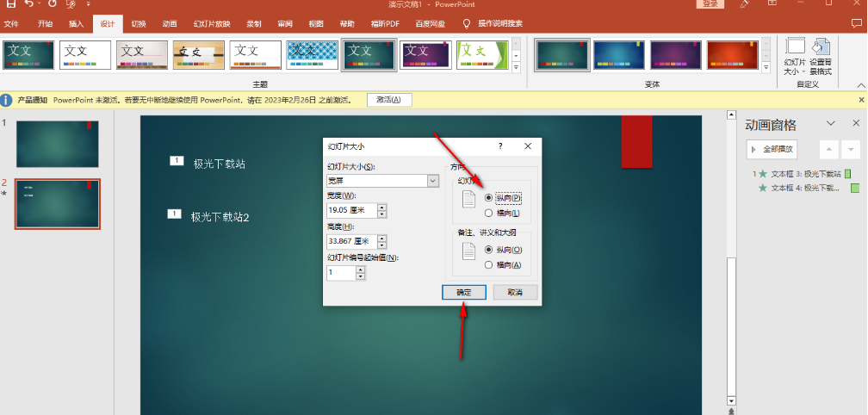Select animation entry 文本框 3: 极光下载站
Screen dimensions: 868x415
pos(805,174)
